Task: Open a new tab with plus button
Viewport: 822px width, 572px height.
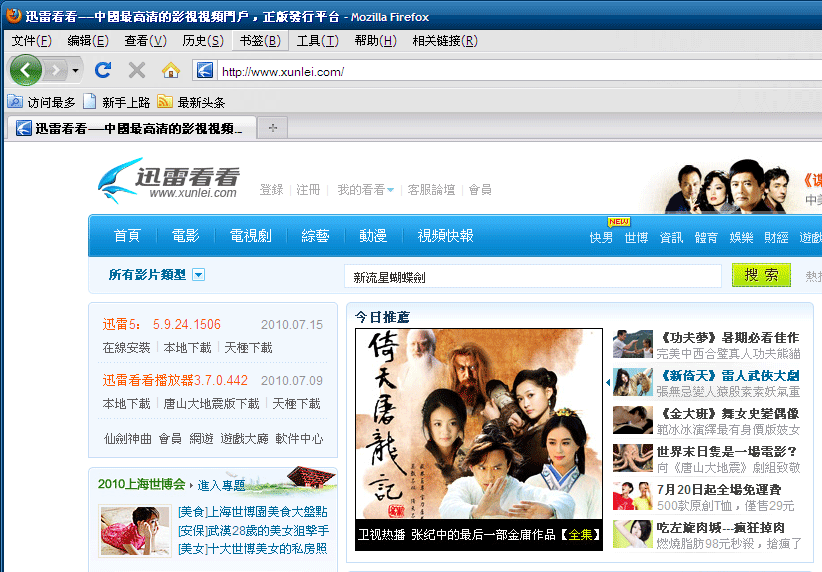Action: click(x=273, y=128)
